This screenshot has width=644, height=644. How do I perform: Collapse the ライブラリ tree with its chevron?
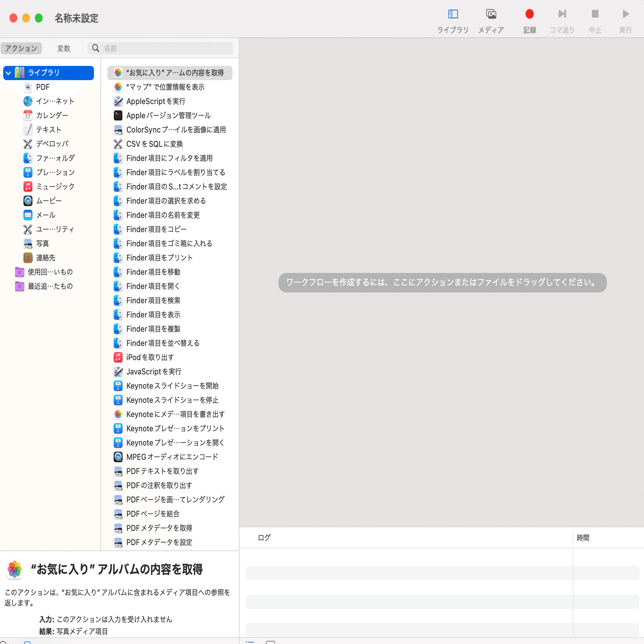click(9, 73)
